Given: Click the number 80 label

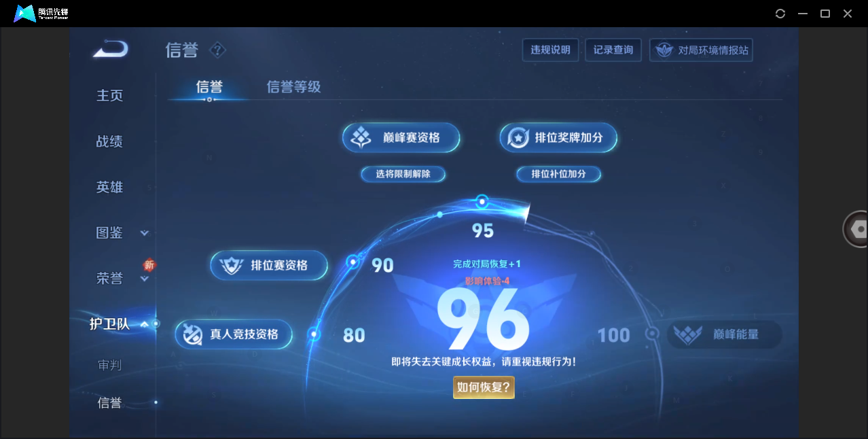Looking at the screenshot, I should (354, 335).
